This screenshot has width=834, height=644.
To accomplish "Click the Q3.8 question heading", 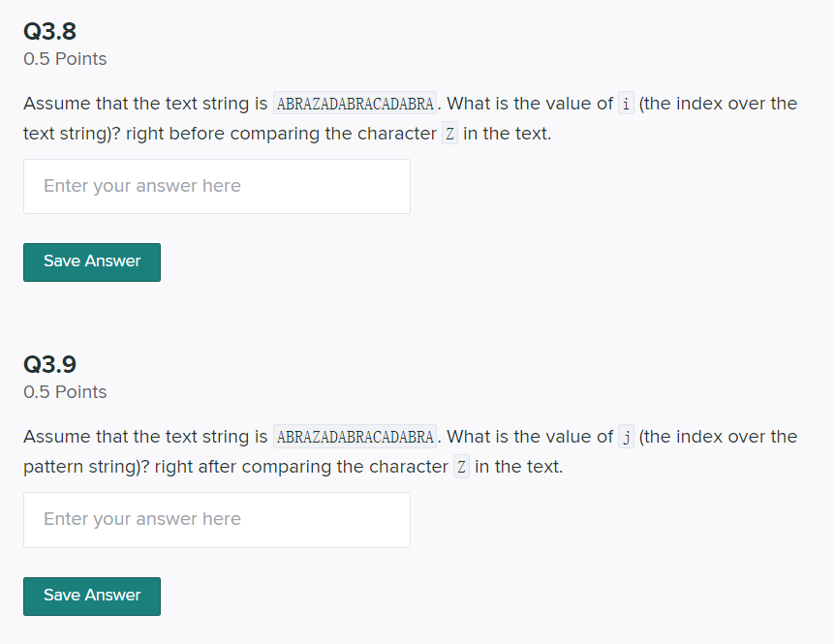I will click(48, 31).
